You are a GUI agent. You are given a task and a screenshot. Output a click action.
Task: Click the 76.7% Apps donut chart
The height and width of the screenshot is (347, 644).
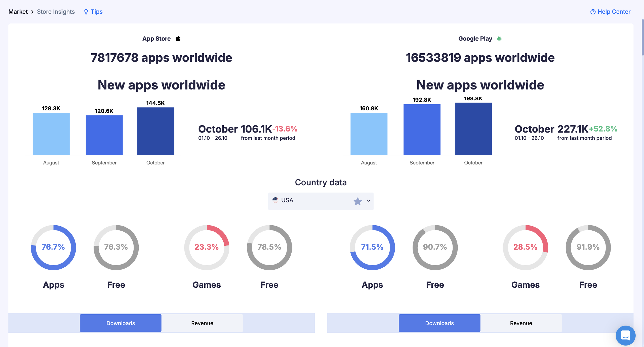coord(53,247)
